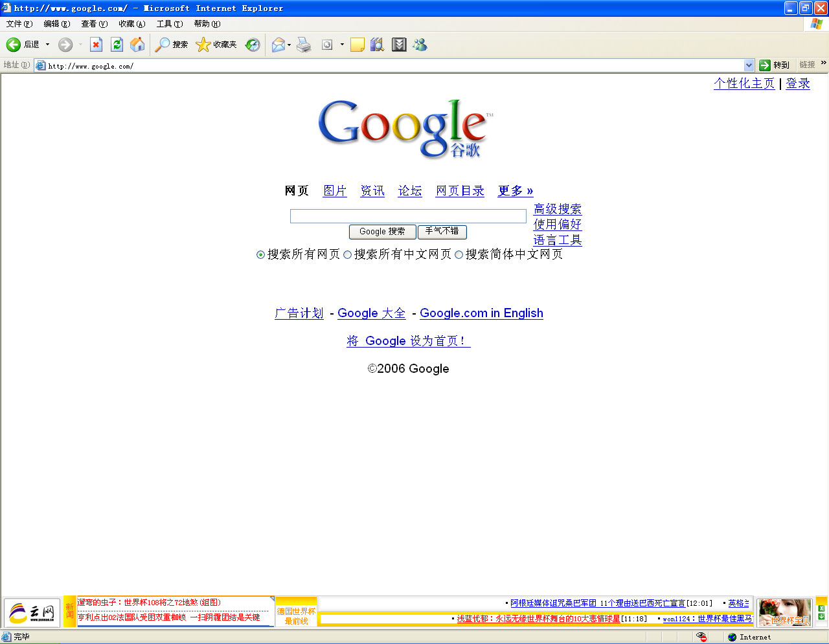Open the 帮助(H) menu
Image resolution: width=829 pixels, height=644 pixels.
pyautogui.click(x=207, y=24)
